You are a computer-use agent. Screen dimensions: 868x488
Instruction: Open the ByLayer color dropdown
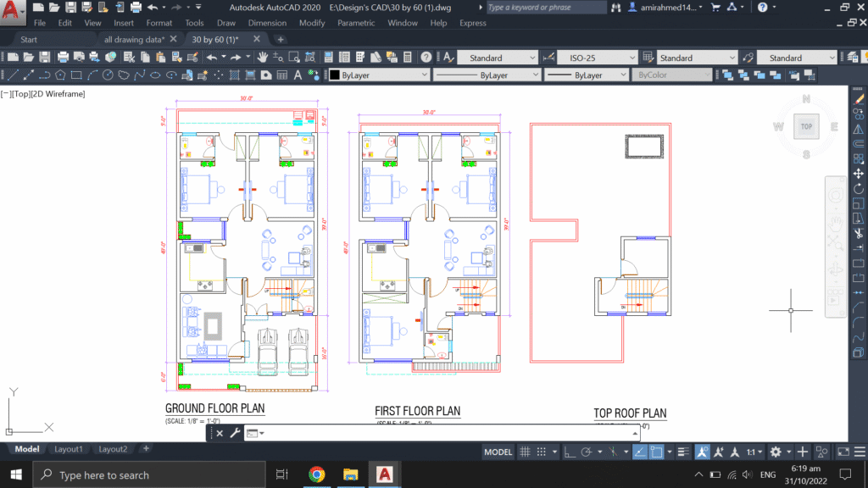click(379, 75)
